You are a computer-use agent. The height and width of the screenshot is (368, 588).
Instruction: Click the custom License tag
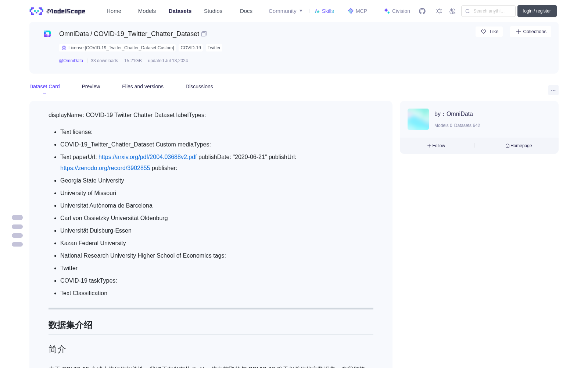coord(118,48)
